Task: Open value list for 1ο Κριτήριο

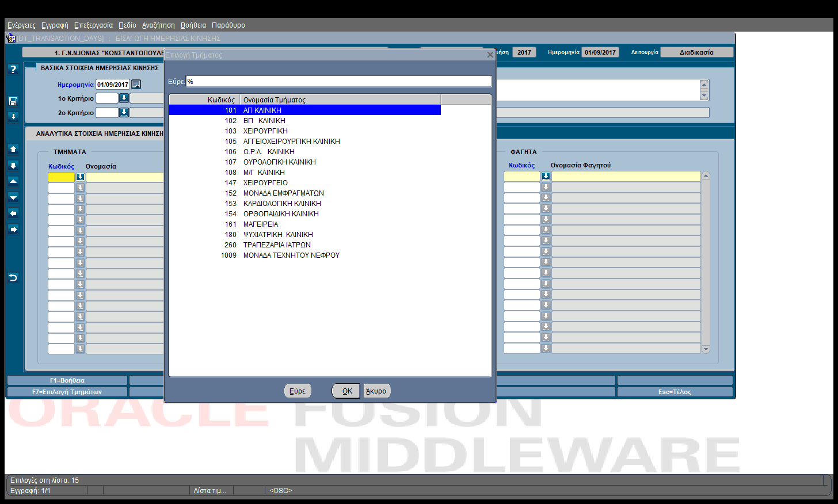Action: [x=124, y=98]
